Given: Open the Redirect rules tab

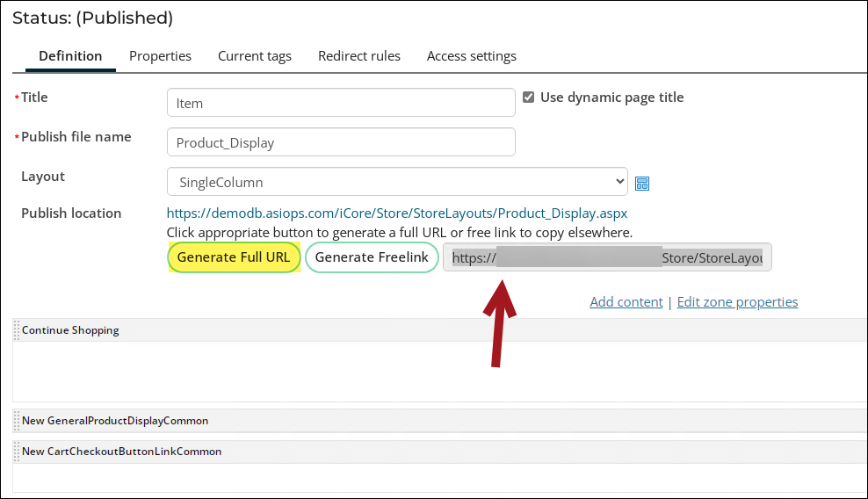Looking at the screenshot, I should click(x=359, y=56).
